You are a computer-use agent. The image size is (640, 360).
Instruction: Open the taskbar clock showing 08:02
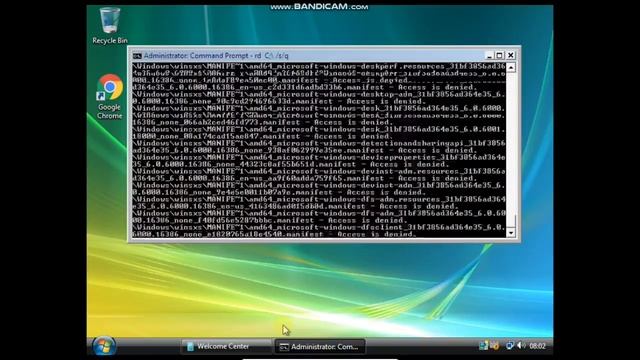click(537, 346)
